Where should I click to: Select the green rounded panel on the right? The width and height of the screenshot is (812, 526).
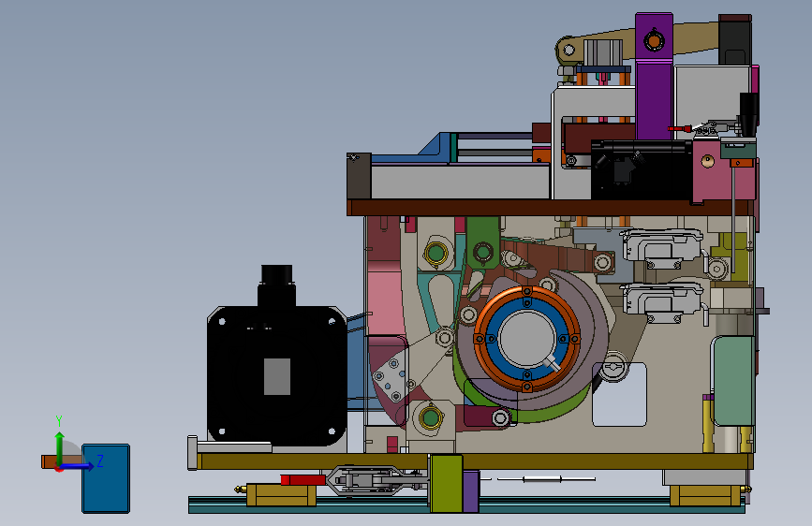pyautogui.click(x=734, y=381)
